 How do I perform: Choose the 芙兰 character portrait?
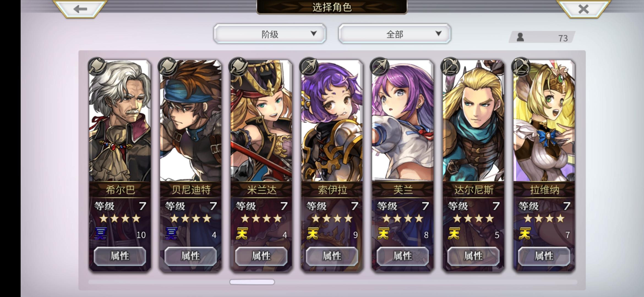403,121
